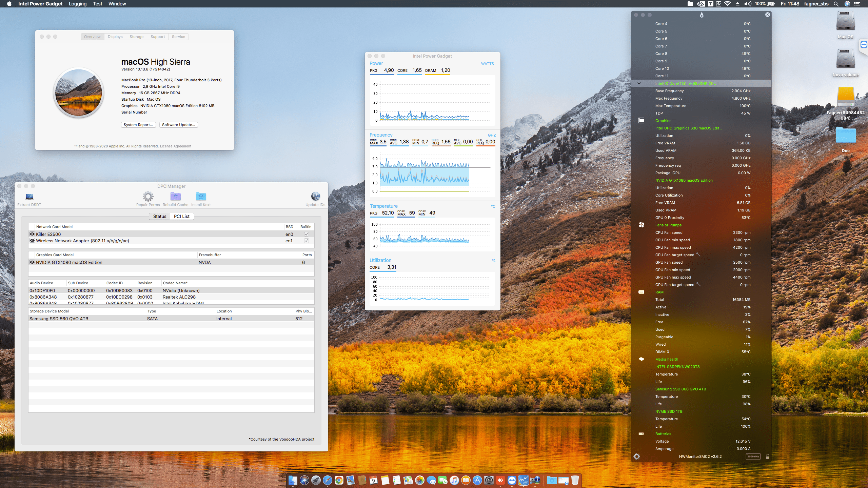868x488 pixels.
Task: Click the droplet icon atop HWMonitorSMC2
Action: pos(702,15)
